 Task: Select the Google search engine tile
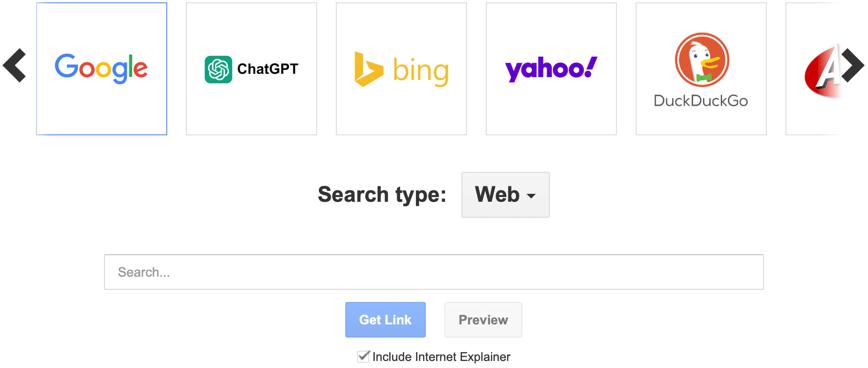pos(102,69)
